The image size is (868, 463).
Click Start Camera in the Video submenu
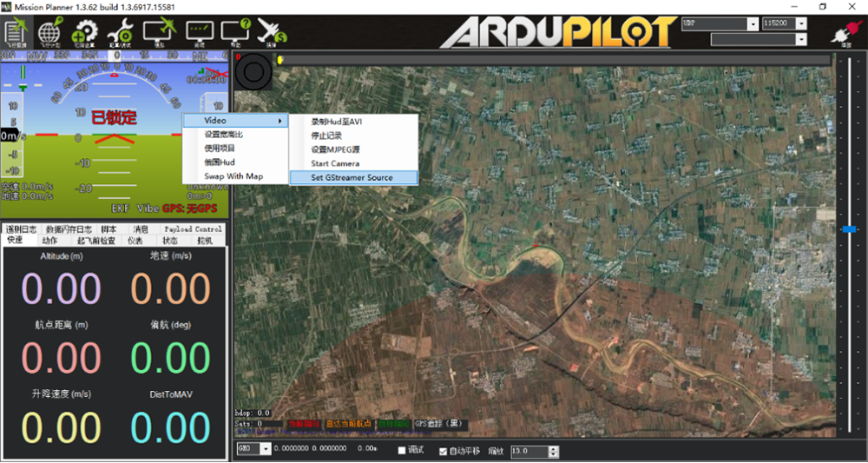(335, 163)
